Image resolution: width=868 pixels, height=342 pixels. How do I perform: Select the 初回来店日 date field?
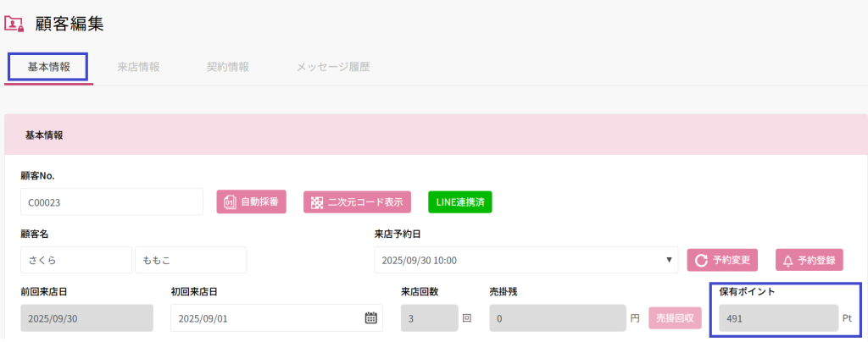266,318
